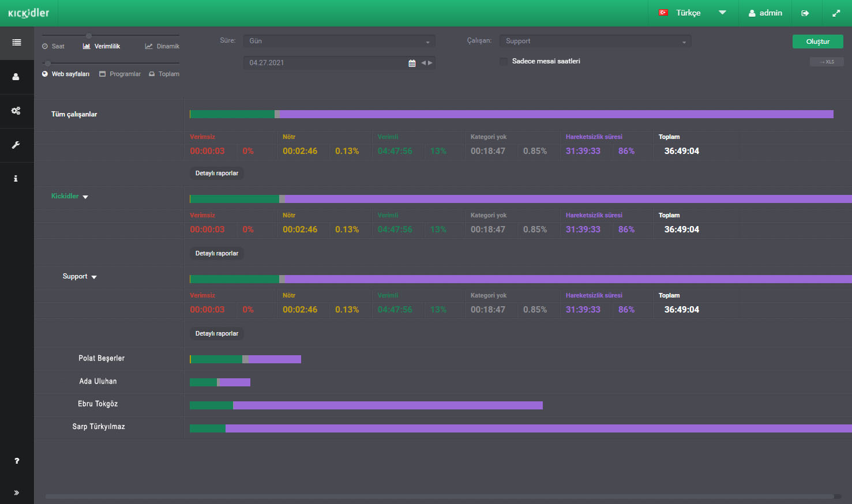852x504 pixels.
Task: Open Detaylı raporlar for Kickidler
Action: (217, 253)
